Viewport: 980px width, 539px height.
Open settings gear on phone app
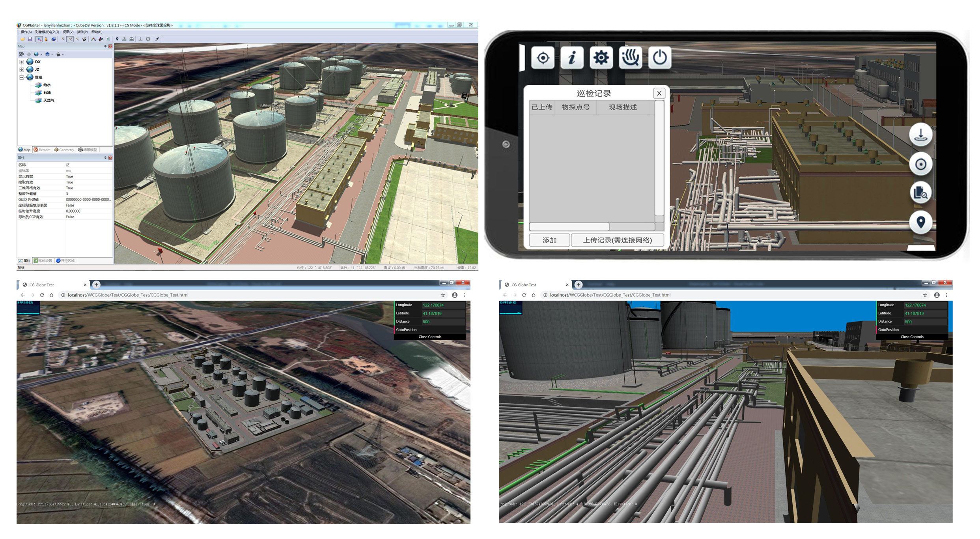coord(601,58)
